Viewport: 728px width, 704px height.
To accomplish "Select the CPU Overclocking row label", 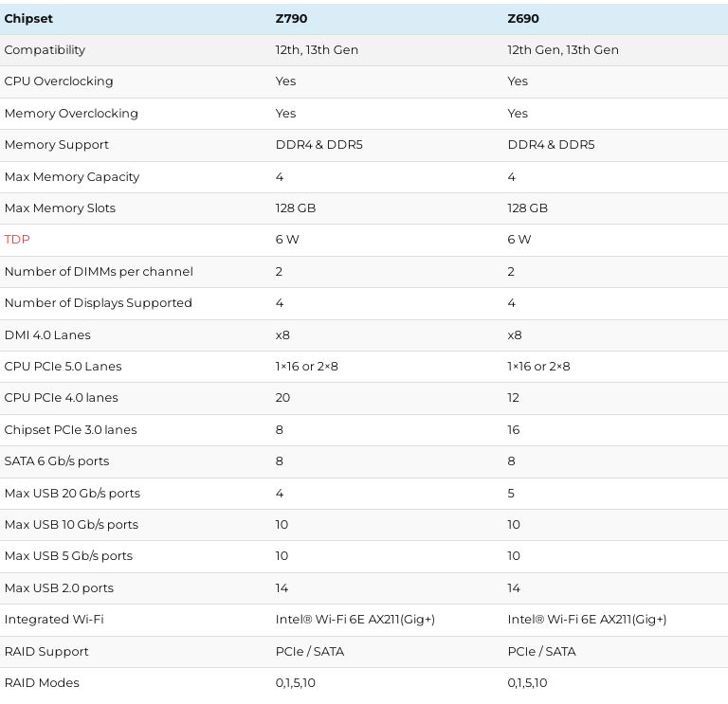I will coord(59,81).
